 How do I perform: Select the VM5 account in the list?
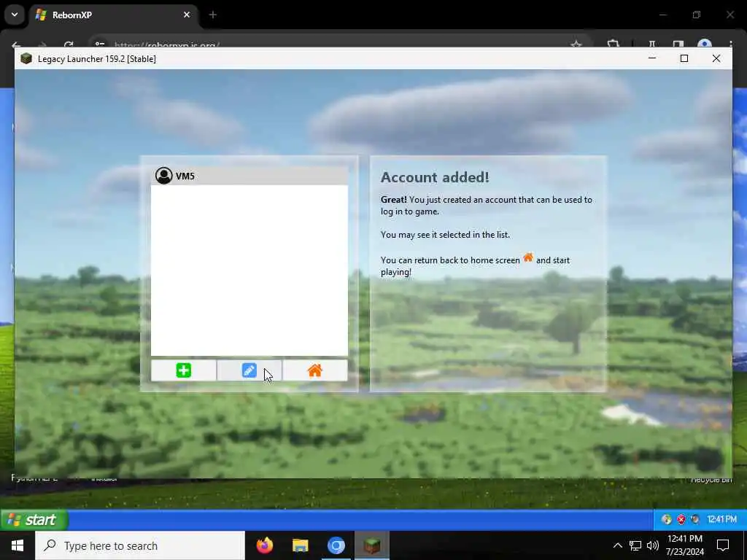tap(249, 176)
